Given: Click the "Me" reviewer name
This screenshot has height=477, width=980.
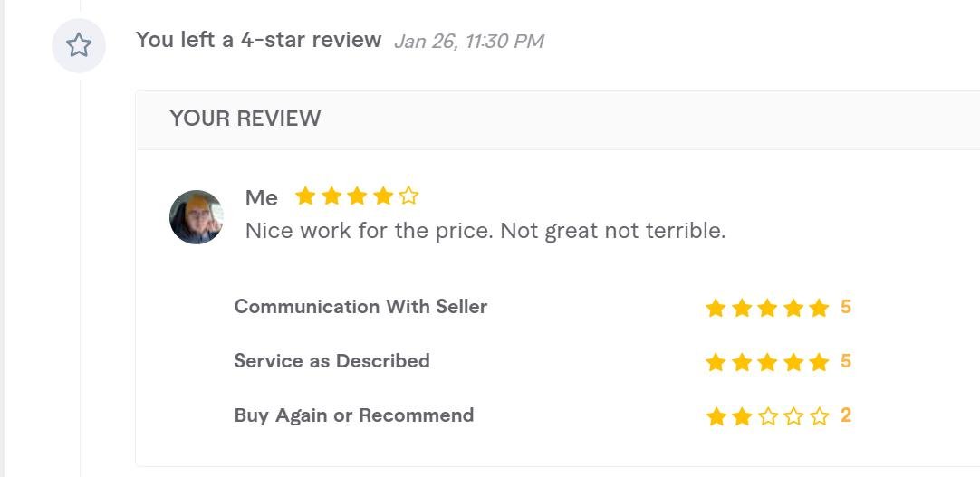Looking at the screenshot, I should point(262,197).
